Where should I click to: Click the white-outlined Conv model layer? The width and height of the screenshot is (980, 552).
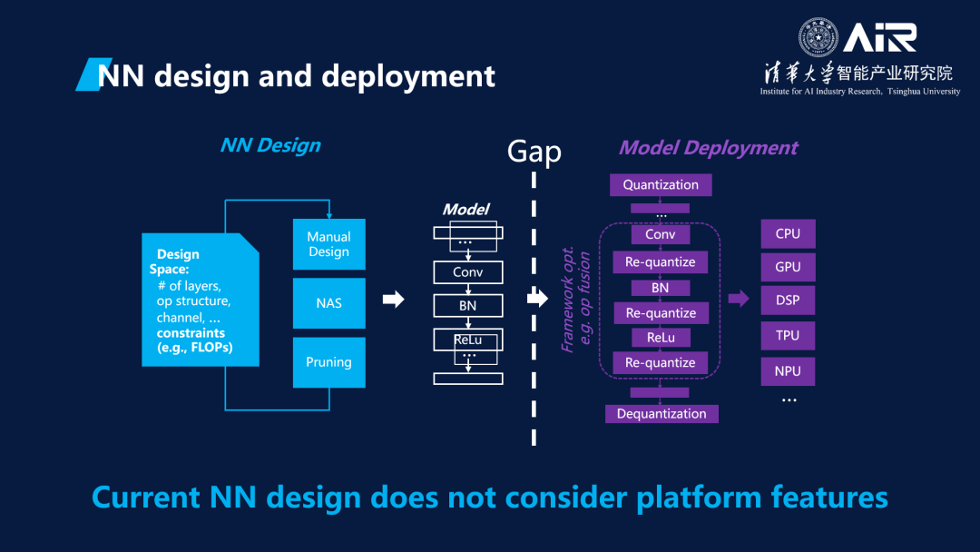click(x=467, y=271)
